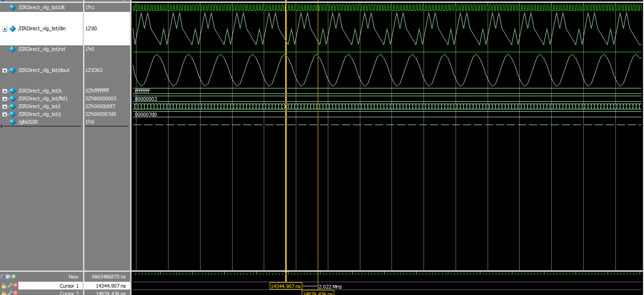Expand the din signal bus

coord(5,29)
